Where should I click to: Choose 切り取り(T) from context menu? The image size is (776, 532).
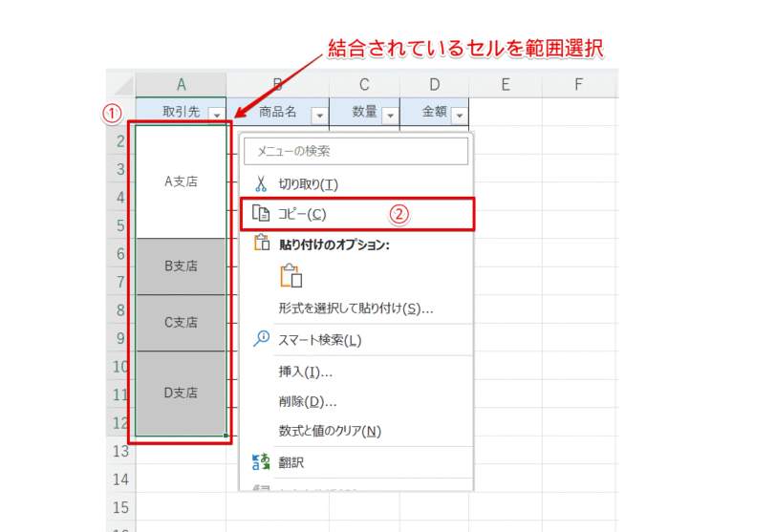356,184
